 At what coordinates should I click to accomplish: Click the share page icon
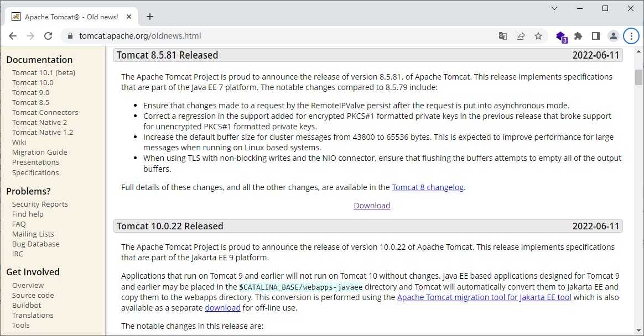521,36
